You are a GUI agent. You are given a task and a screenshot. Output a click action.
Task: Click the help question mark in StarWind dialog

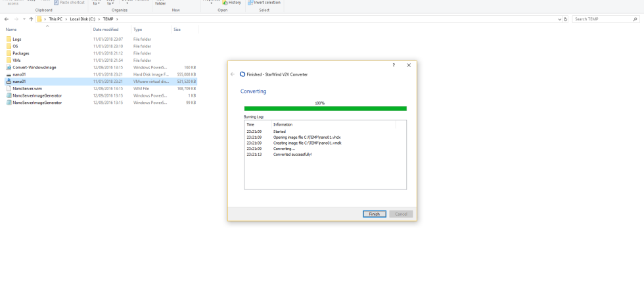394,65
